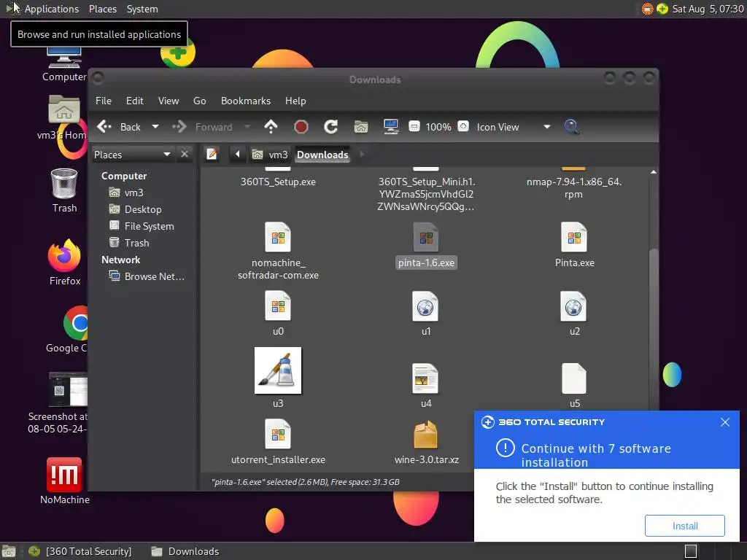The image size is (747, 560).
Task: Reload the current folder
Action: pyautogui.click(x=331, y=127)
